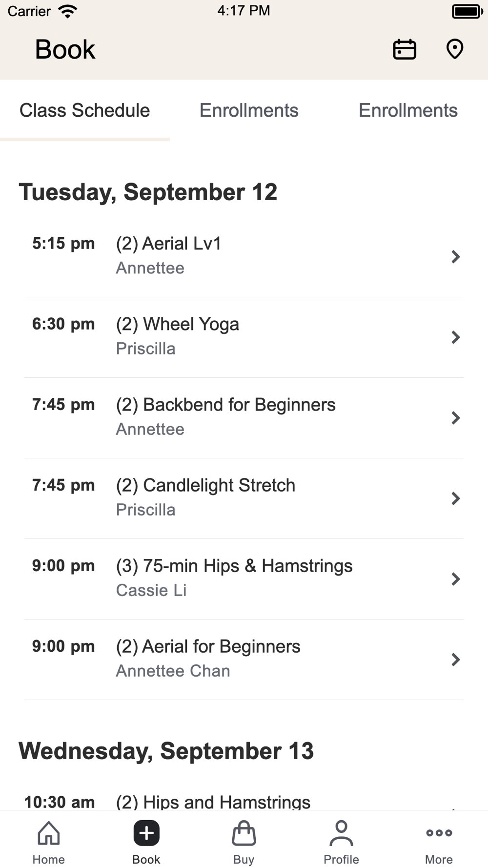Open the calendar date picker icon
This screenshot has width=488, height=868.
click(x=405, y=49)
